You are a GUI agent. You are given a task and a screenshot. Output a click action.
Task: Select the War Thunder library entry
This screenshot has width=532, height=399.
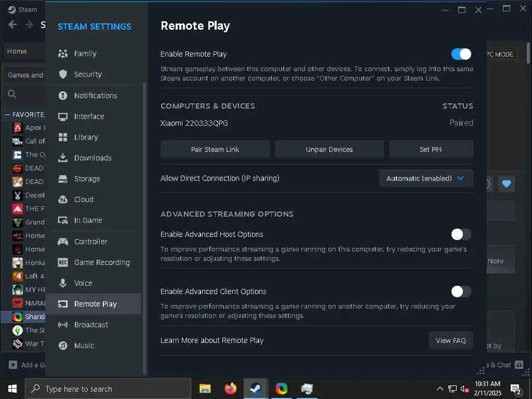click(x=24, y=344)
